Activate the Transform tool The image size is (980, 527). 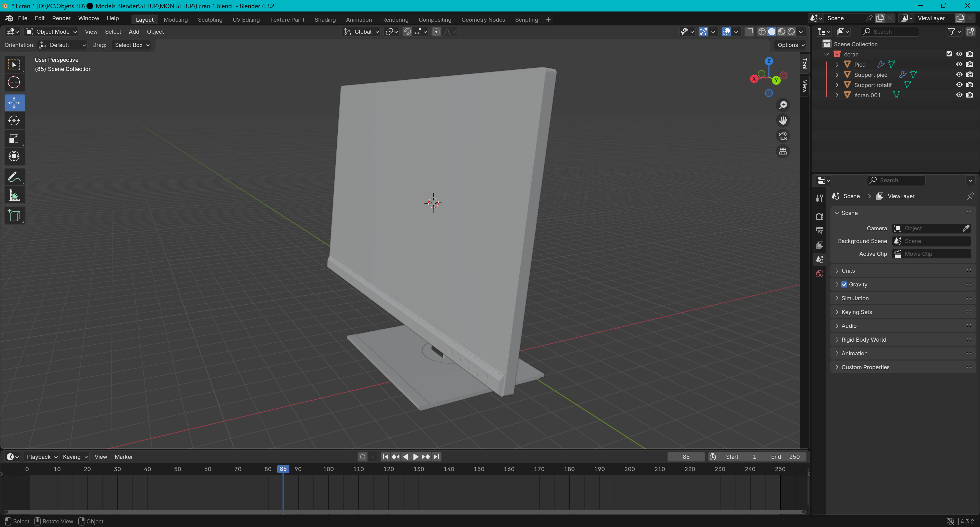tap(15, 156)
